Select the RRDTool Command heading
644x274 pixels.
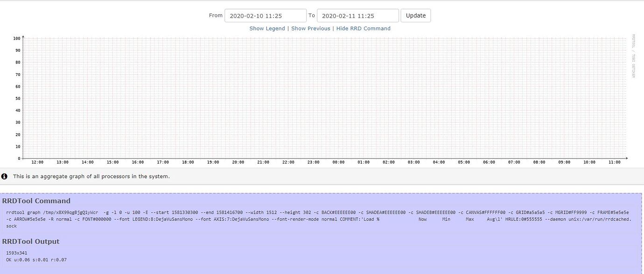36,201
